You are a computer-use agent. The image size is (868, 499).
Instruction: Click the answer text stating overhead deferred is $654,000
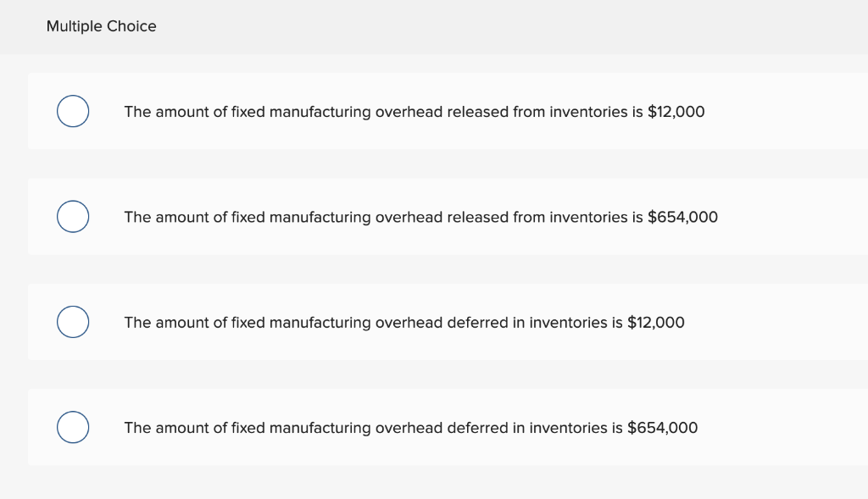[x=410, y=428]
